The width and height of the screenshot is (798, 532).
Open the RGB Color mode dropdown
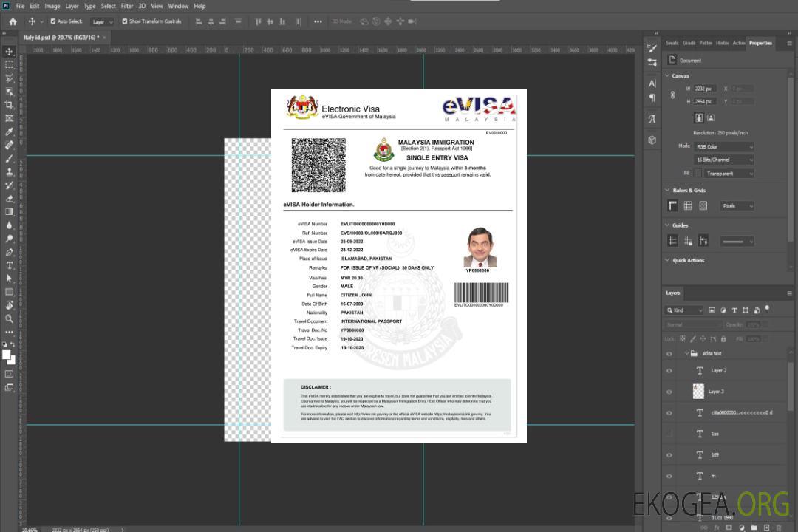[723, 146]
